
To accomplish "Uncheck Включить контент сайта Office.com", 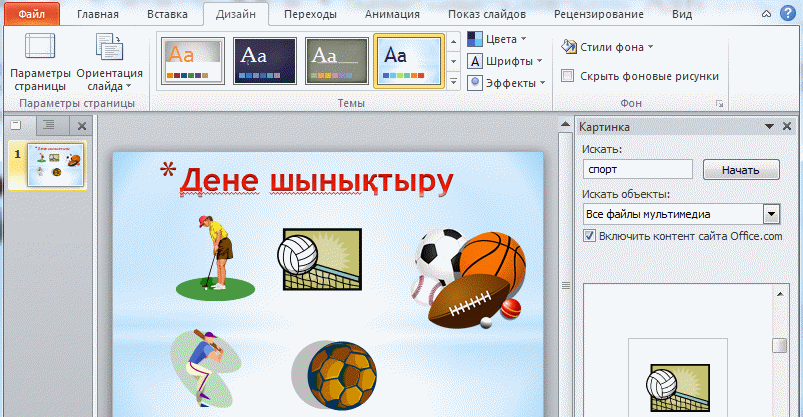I will tap(589, 236).
